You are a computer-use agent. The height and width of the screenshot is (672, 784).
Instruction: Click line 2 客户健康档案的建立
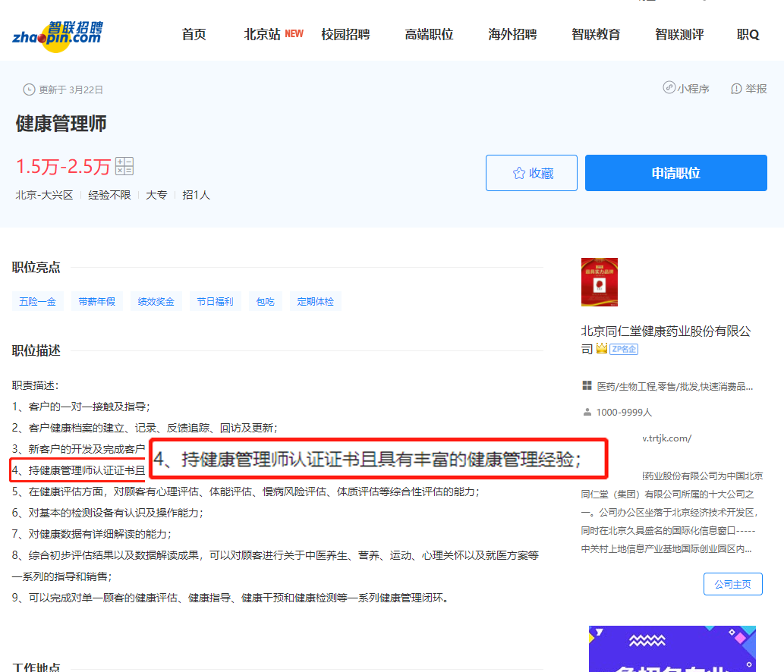(145, 428)
